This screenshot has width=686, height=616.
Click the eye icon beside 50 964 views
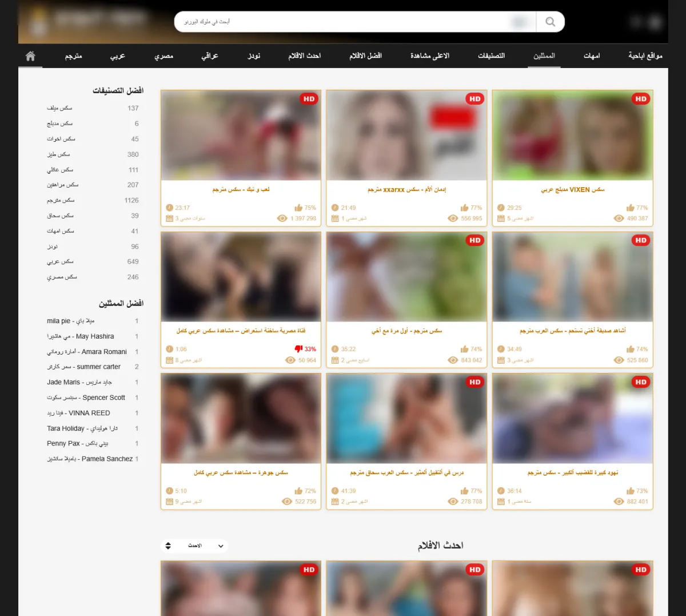click(x=290, y=360)
